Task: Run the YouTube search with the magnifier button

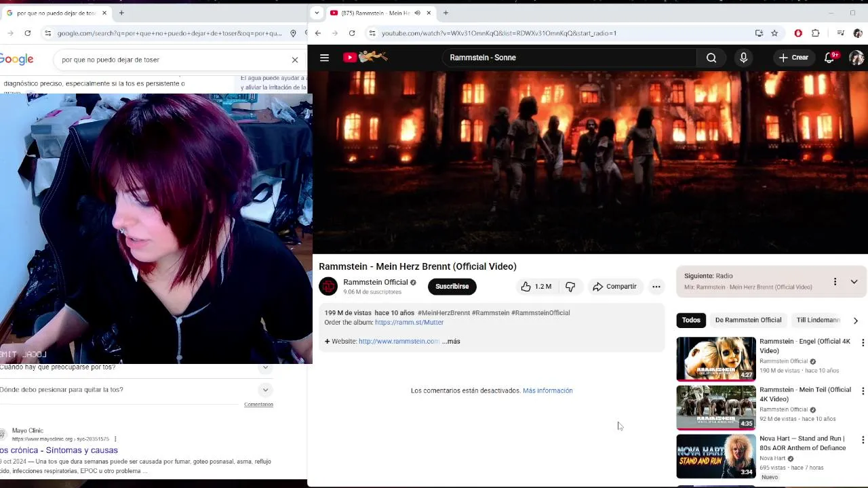Action: [x=711, y=58]
